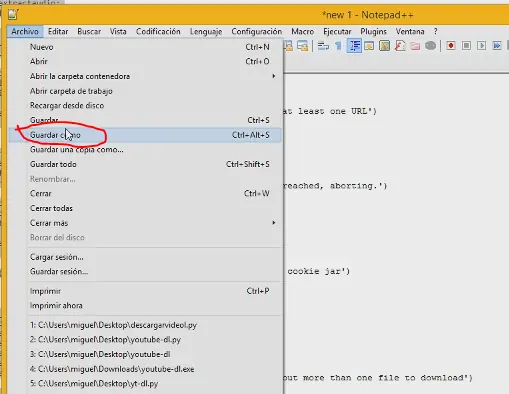Open recent file descargarvideol.py
Image resolution: width=509 pixels, height=394 pixels.
click(x=145, y=325)
